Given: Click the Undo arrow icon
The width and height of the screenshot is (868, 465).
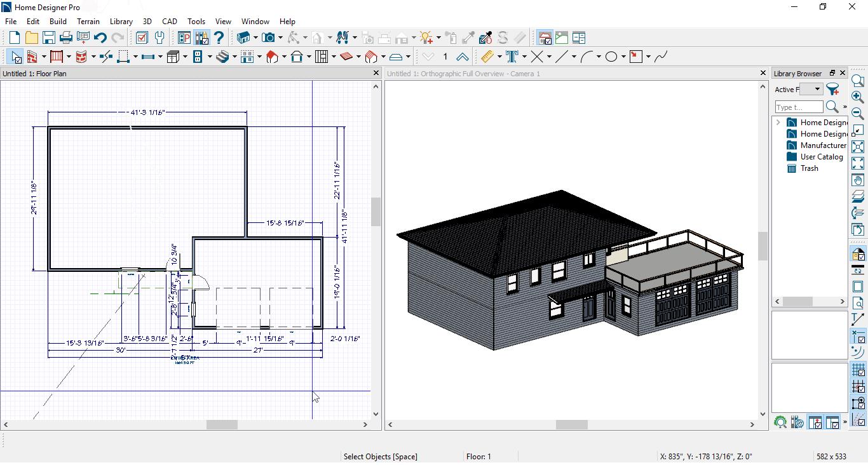Looking at the screenshot, I should pyautogui.click(x=100, y=38).
